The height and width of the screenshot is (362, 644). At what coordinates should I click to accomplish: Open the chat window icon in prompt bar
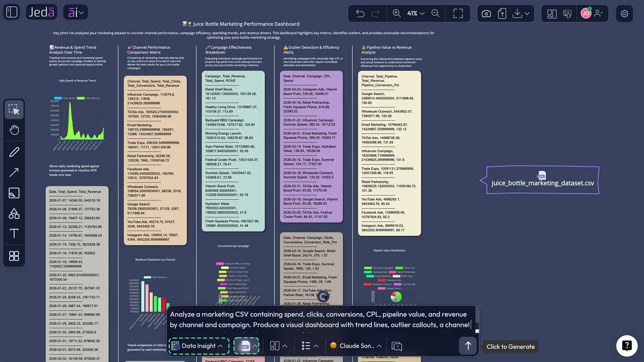[397, 346]
